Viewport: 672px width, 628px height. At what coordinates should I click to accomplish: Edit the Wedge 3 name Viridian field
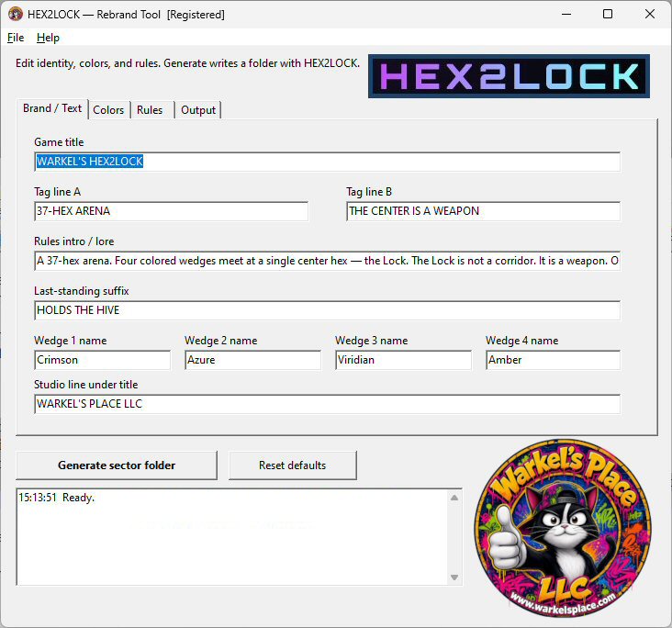tap(403, 360)
